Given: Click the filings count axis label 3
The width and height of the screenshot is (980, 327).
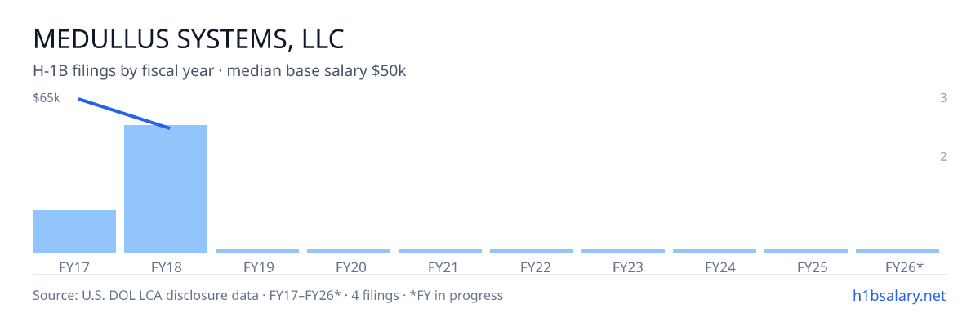Looking at the screenshot, I should point(943,98).
